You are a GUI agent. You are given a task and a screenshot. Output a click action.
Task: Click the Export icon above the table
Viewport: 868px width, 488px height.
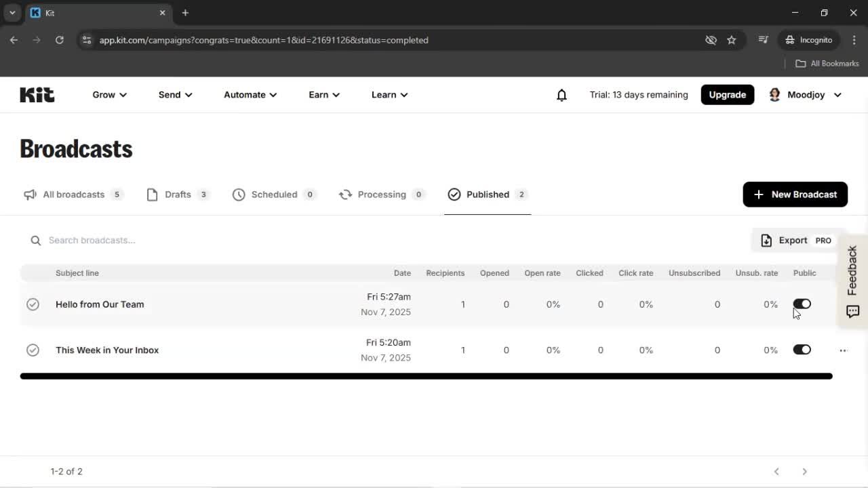[766, 240]
